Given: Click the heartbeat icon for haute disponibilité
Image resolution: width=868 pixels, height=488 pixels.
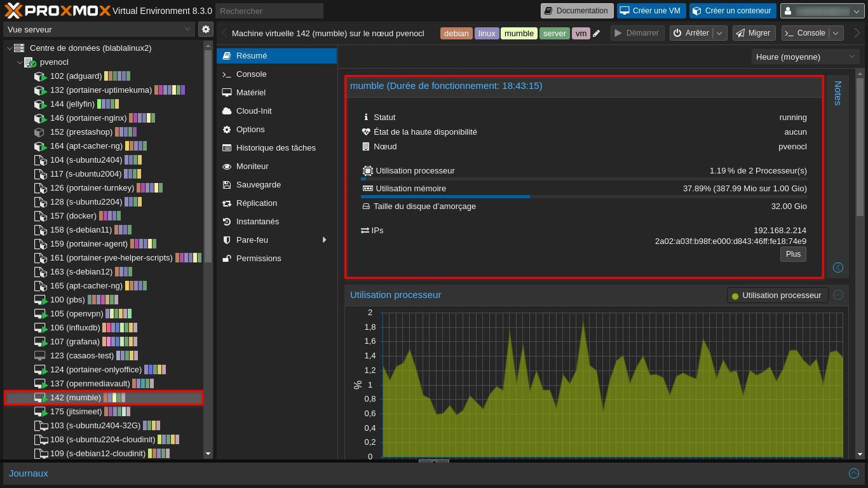Looking at the screenshot, I should click(366, 132).
